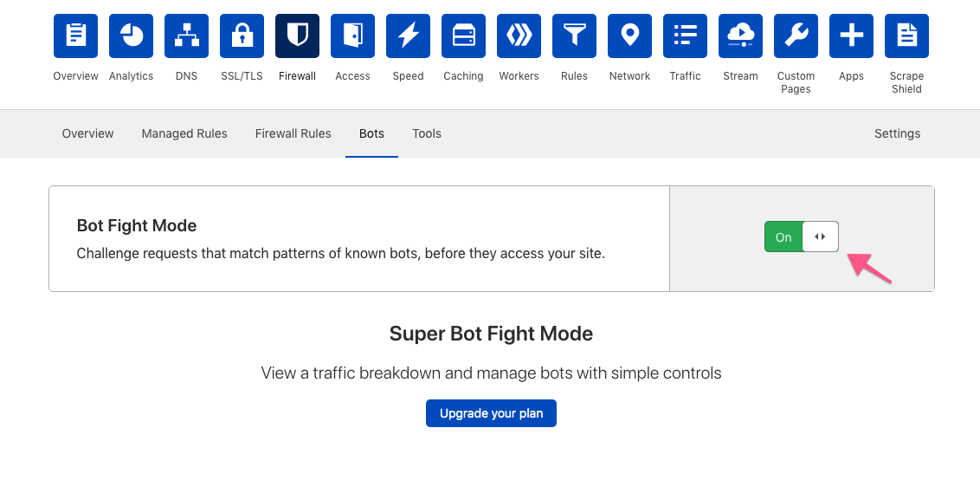Screen dimensions: 980x480
Task: Open the Rules funnel icon
Action: click(574, 36)
